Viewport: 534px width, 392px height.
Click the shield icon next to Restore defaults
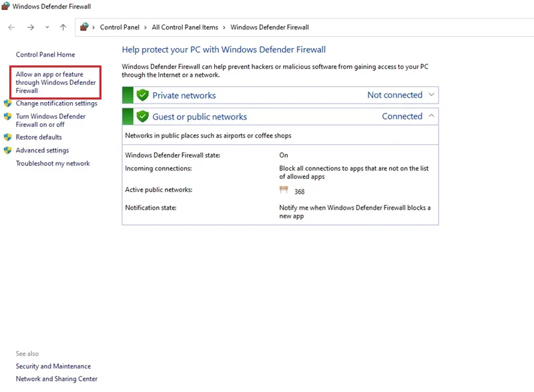(7, 138)
